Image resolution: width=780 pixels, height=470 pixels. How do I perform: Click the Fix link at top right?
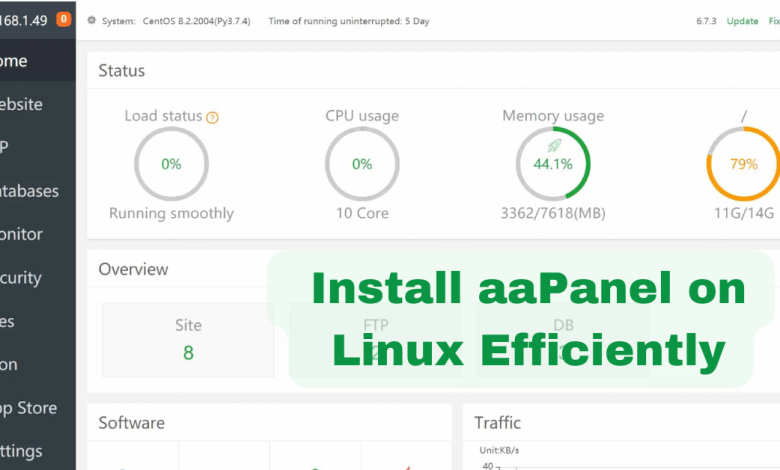click(x=772, y=21)
